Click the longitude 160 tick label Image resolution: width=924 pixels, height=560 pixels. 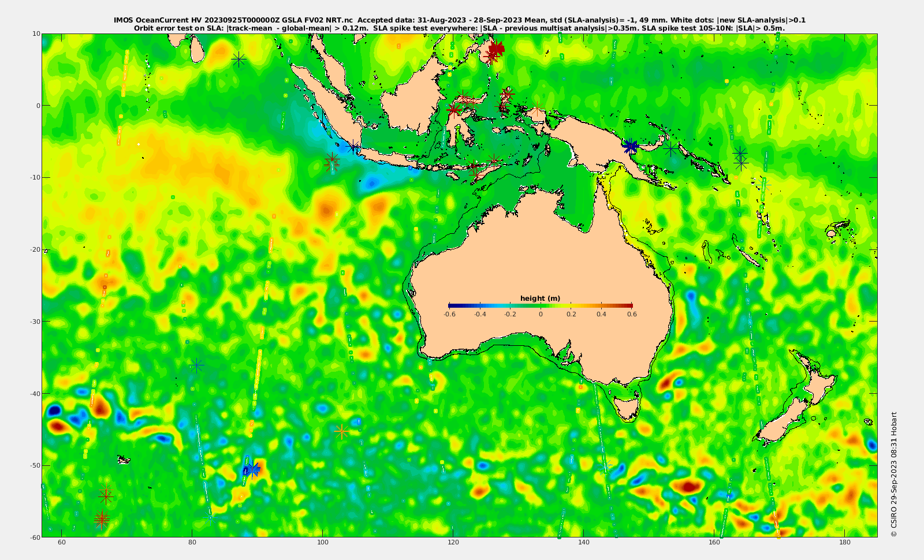714,542
